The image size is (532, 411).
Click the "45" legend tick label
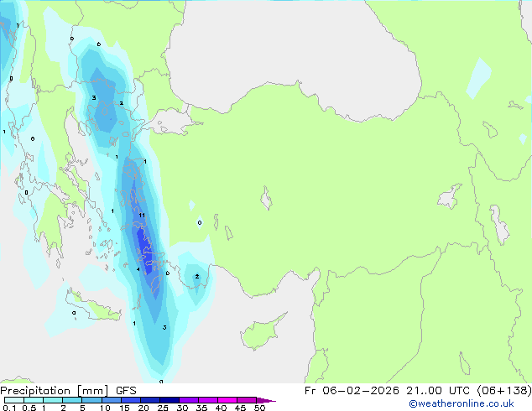pos(240,408)
